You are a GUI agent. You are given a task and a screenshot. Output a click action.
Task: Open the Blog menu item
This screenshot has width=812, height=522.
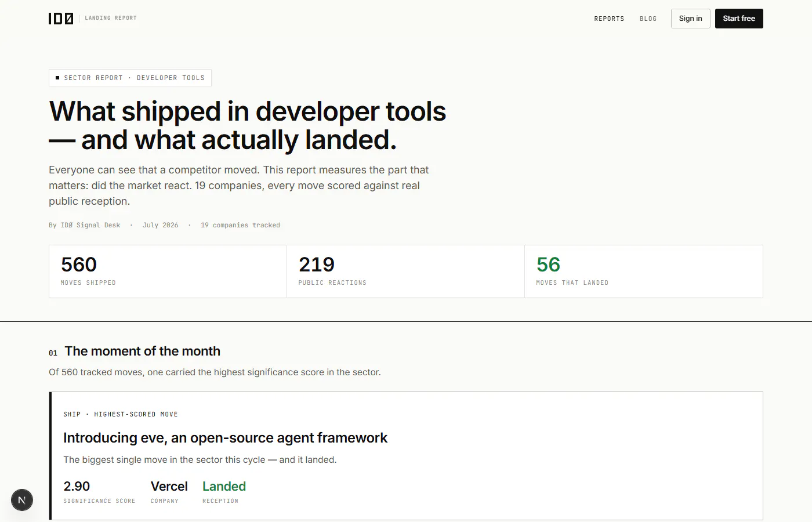(648, 19)
